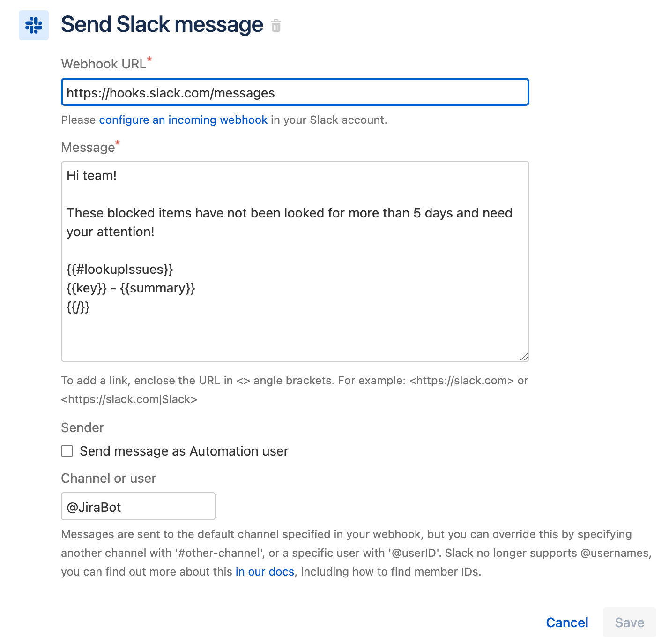Screen dimensions: 669x644
Task: Click into the Webhook URL input field
Action: pyautogui.click(x=294, y=92)
